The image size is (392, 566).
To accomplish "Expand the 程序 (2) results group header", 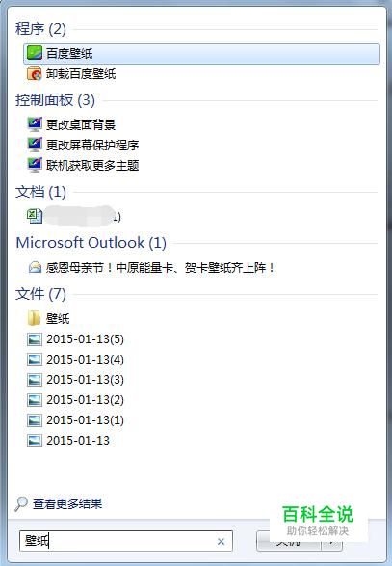I will point(40,29).
